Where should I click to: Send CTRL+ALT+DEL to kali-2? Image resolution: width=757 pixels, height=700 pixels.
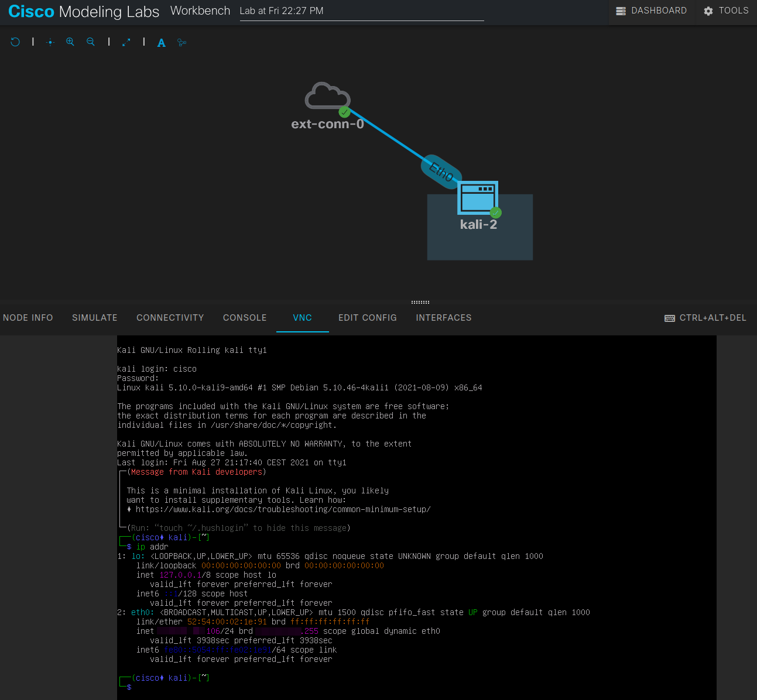point(705,317)
